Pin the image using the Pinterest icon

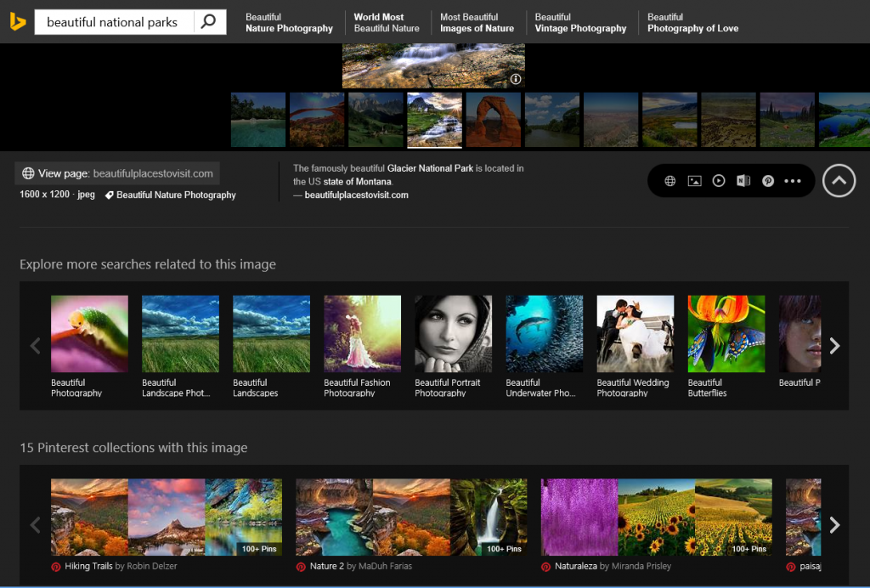(768, 180)
